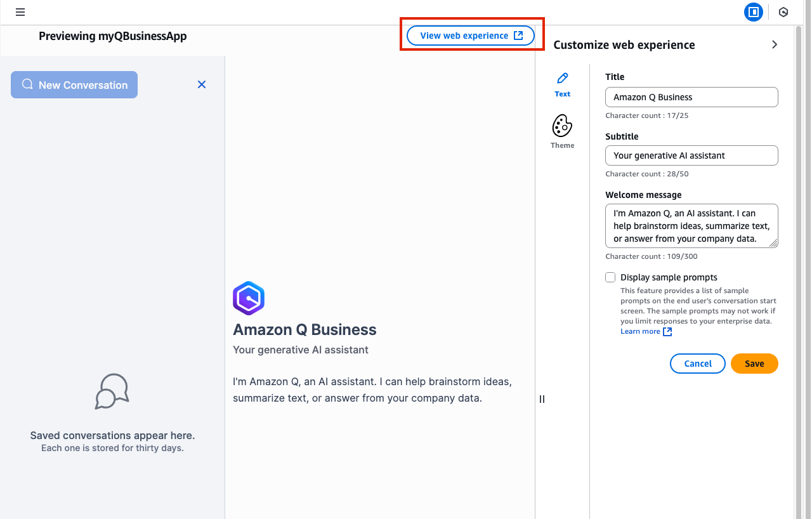
Task: Click the hexagon icon in top bar
Action: (x=783, y=12)
